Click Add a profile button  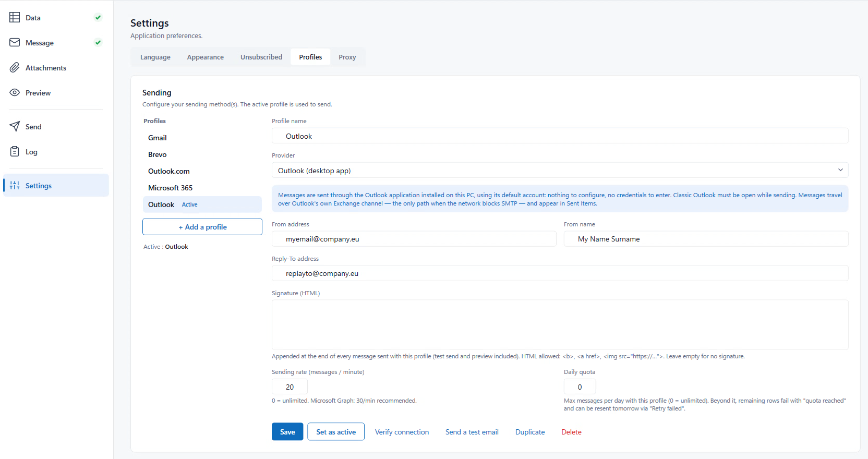pos(202,227)
